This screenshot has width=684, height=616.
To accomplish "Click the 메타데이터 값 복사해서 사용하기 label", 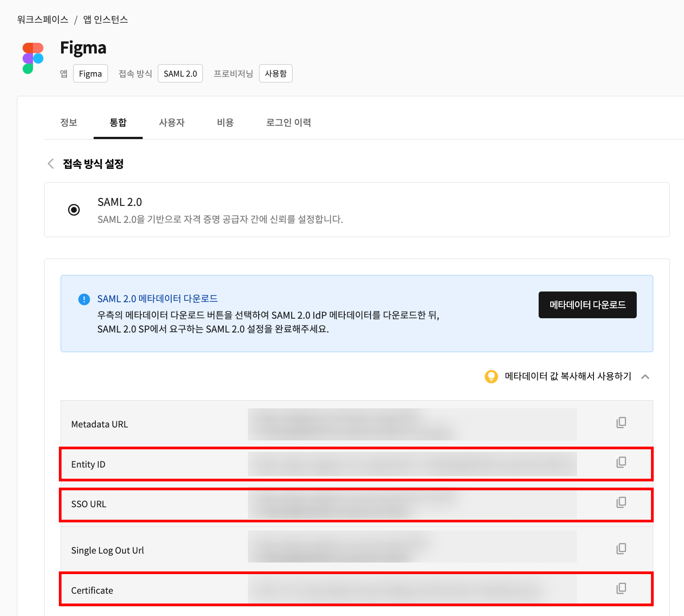I will point(568,376).
